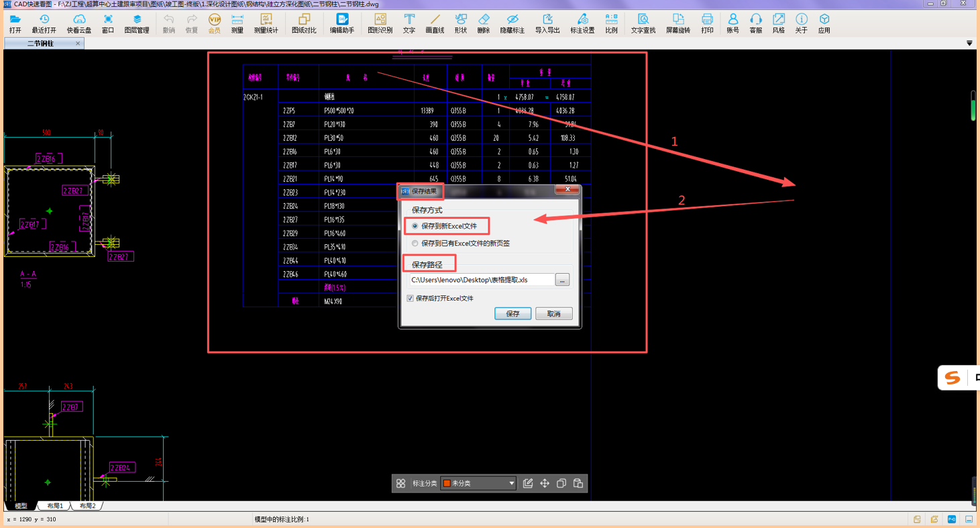Select the 测量 measure tool
The width and height of the screenshot is (980, 528).
[237, 23]
